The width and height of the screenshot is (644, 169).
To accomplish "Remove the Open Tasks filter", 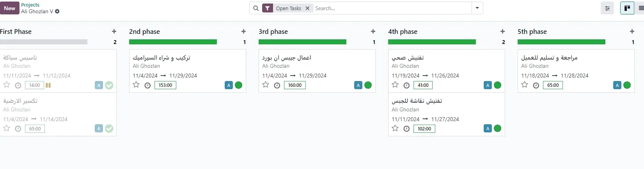I will pos(307,8).
